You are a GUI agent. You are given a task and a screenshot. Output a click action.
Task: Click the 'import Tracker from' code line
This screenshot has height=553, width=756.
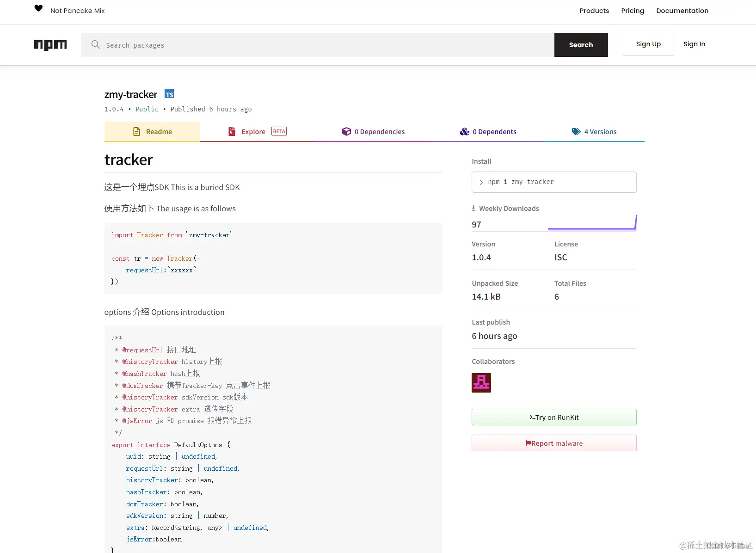[172, 235]
